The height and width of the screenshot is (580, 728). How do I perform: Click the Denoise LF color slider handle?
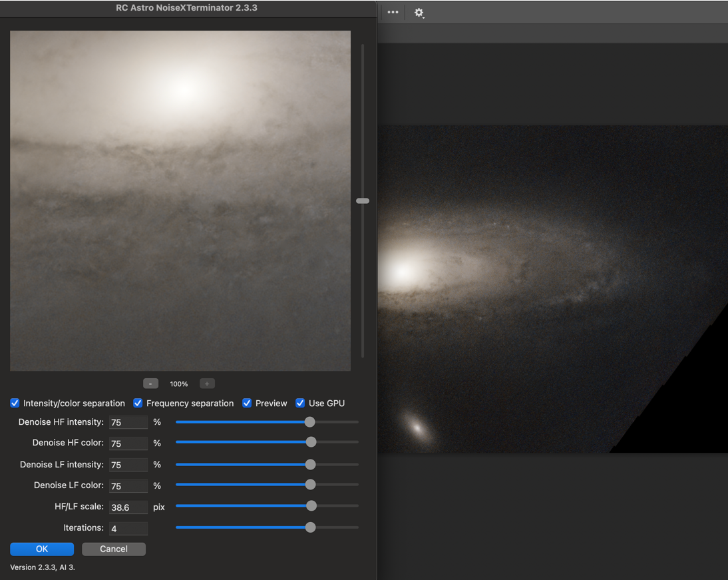pyautogui.click(x=310, y=485)
